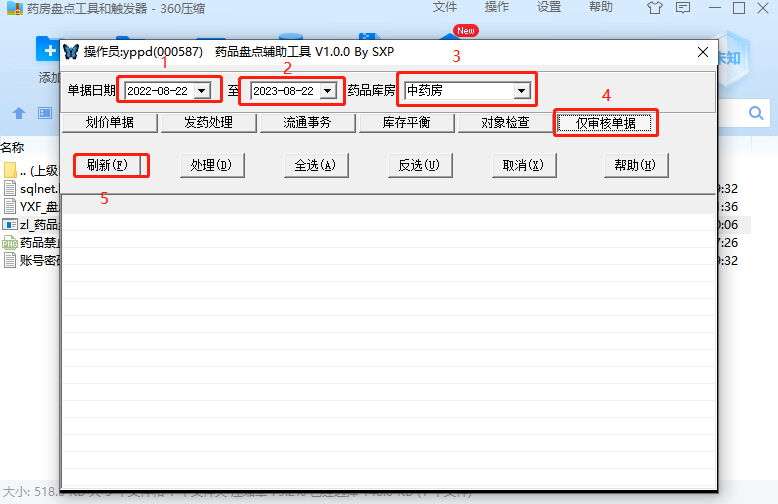The width and height of the screenshot is (778, 504).
Task: Open the end date 2023-08-22 dropdown arrow
Action: coord(327,91)
